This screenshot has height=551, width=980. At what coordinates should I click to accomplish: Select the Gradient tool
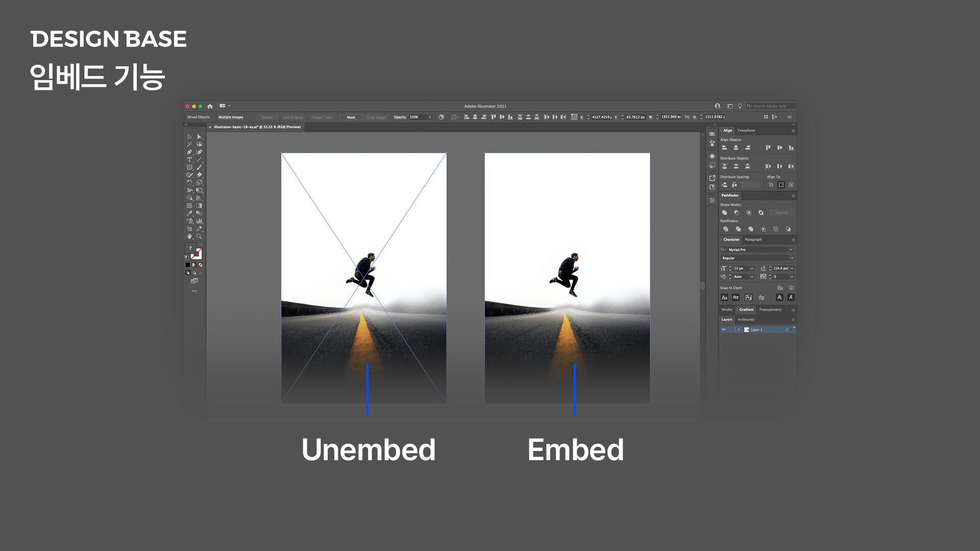[200, 206]
